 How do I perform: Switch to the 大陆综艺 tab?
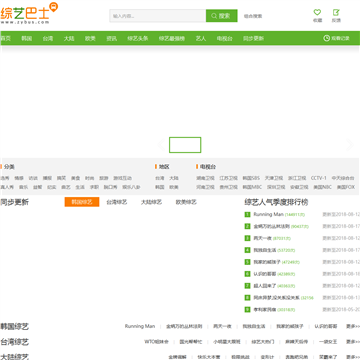pos(151,202)
